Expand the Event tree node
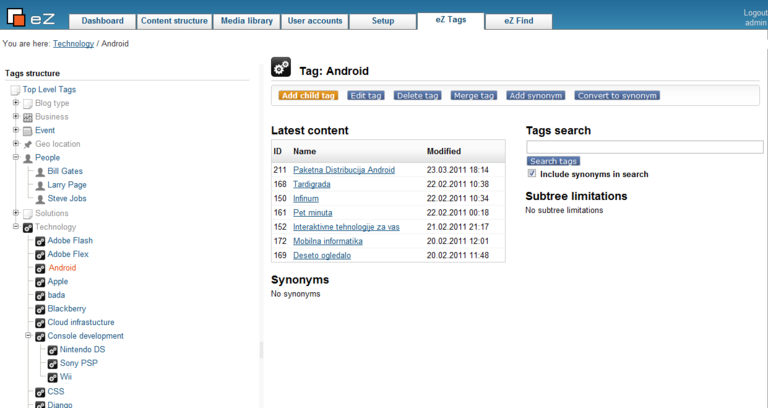The width and height of the screenshot is (768, 408). pyautogui.click(x=16, y=130)
